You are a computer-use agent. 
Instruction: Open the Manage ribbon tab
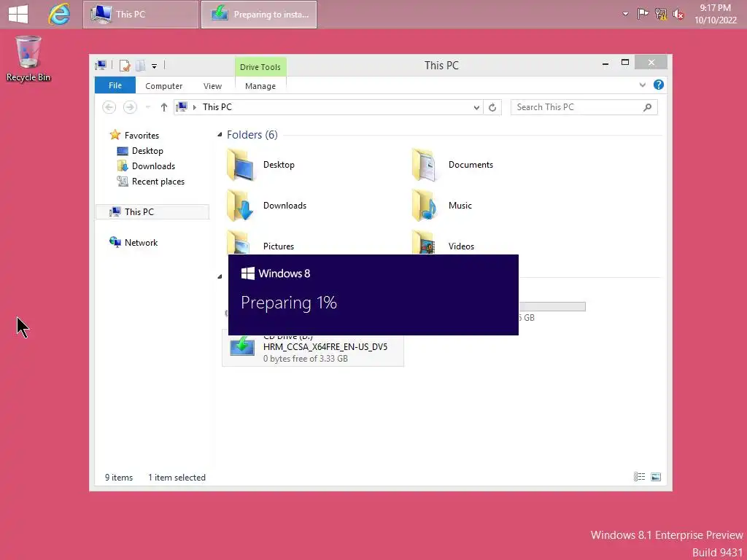(260, 86)
